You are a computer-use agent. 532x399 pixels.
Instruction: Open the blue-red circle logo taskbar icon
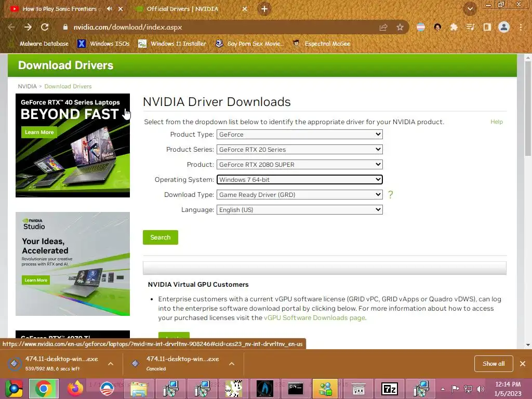[x=107, y=389]
